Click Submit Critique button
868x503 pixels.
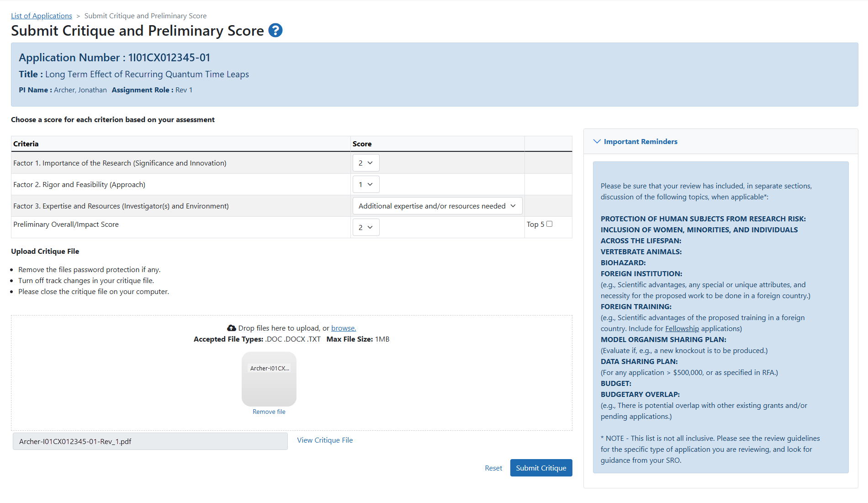click(541, 468)
